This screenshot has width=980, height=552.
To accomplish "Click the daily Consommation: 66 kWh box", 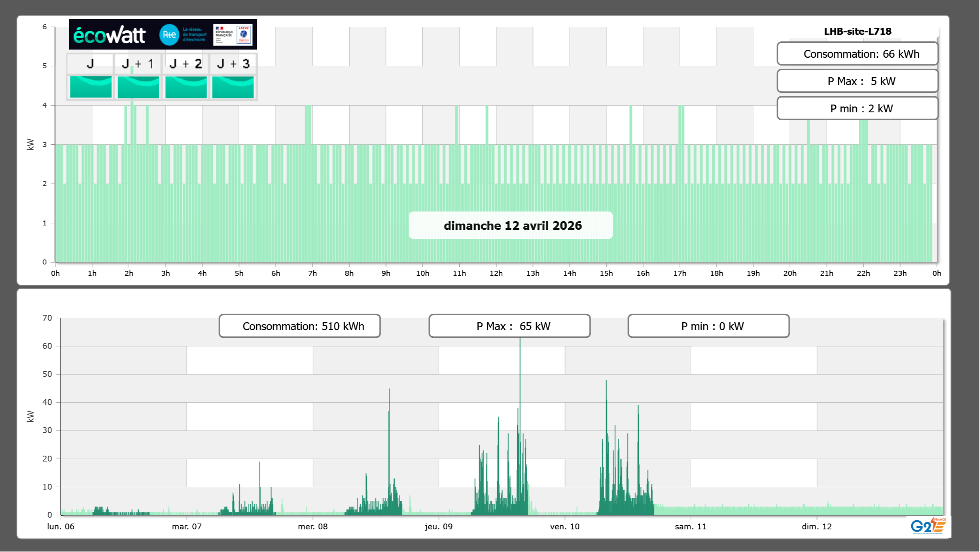I will [857, 54].
